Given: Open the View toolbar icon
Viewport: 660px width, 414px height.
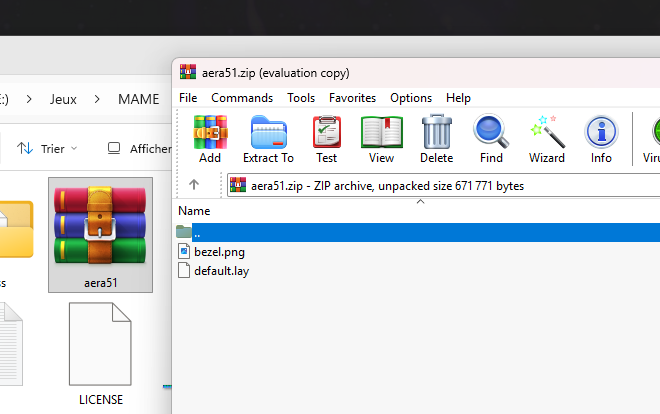Looking at the screenshot, I should (381, 138).
